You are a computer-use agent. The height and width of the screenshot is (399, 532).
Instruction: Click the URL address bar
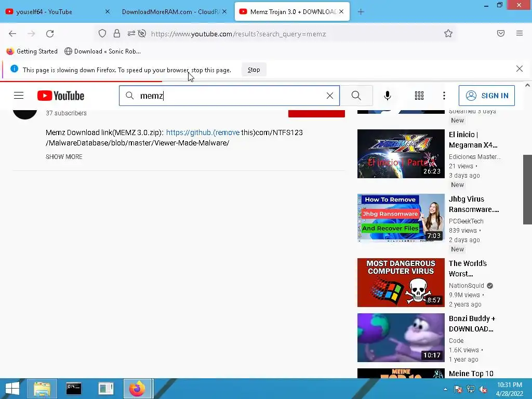pos(275,34)
